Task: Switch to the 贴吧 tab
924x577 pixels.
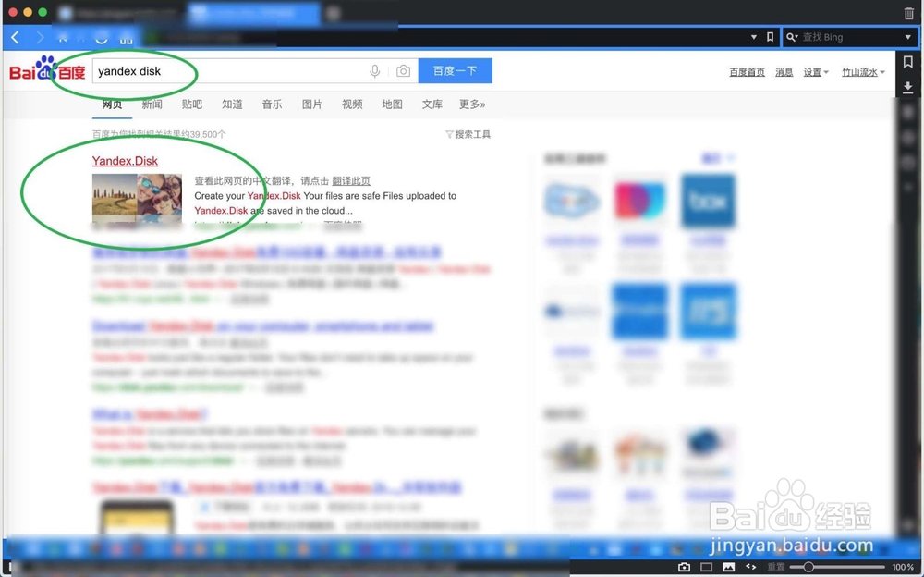Action: (x=192, y=104)
